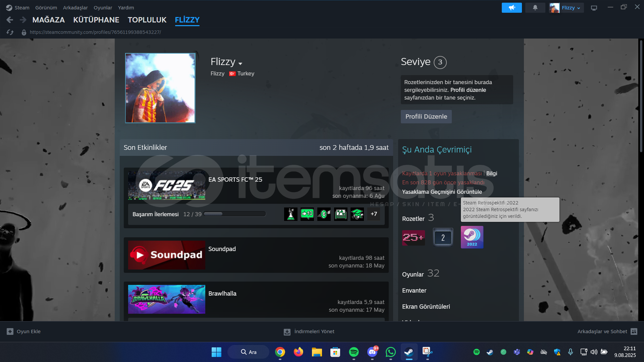The image size is (644, 362).
Task: Open the Ekran Görüntüleri link
Action: [x=426, y=307]
